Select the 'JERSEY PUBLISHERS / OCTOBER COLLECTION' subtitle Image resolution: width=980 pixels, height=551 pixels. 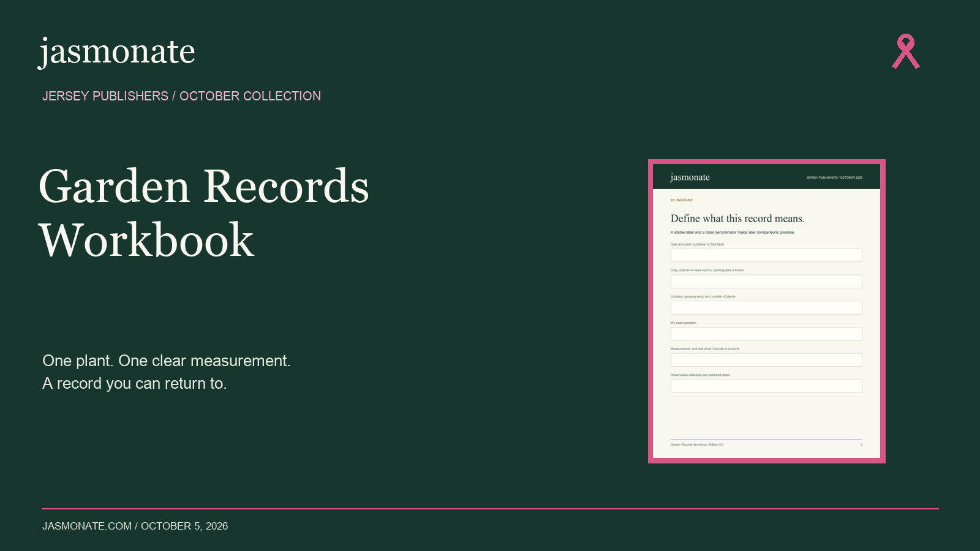pyautogui.click(x=182, y=96)
